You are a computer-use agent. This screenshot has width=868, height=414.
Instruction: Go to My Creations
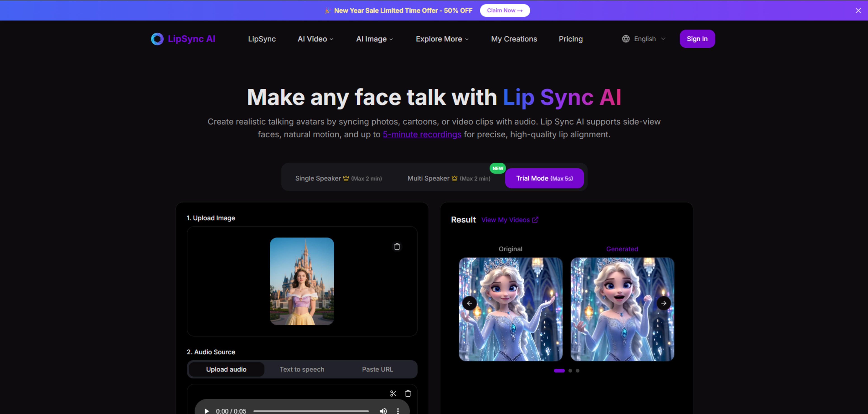click(x=514, y=39)
